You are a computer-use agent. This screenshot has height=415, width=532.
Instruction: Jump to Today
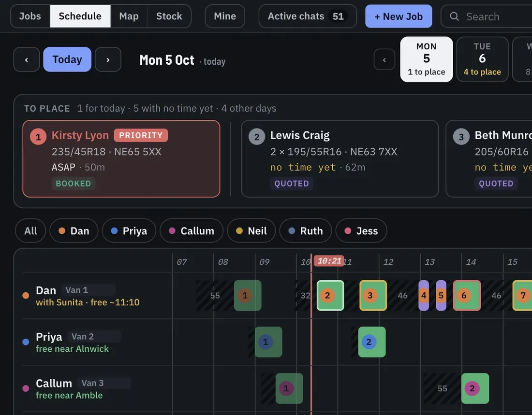click(67, 60)
